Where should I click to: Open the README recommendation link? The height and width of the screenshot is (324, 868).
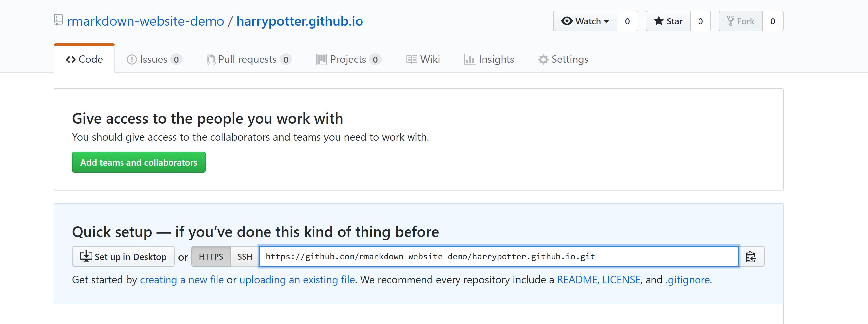pos(577,280)
